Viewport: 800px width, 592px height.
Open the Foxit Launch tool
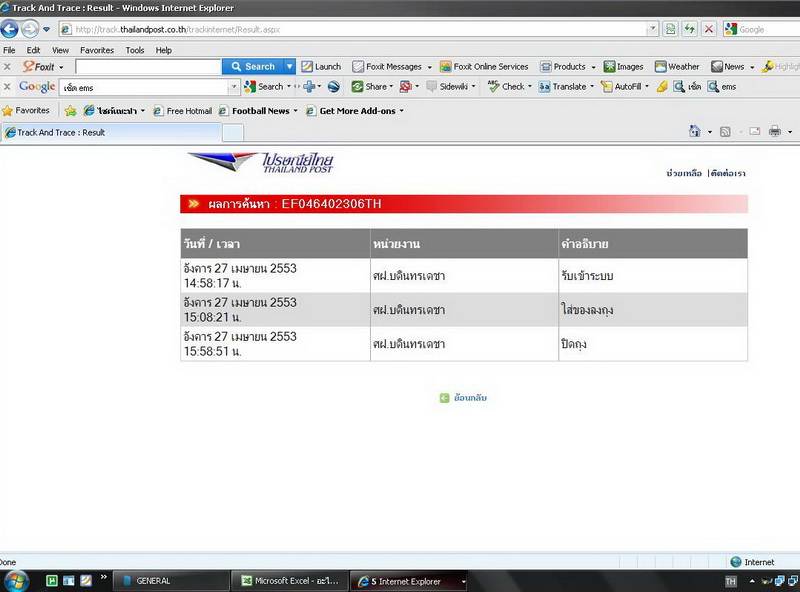[x=321, y=67]
